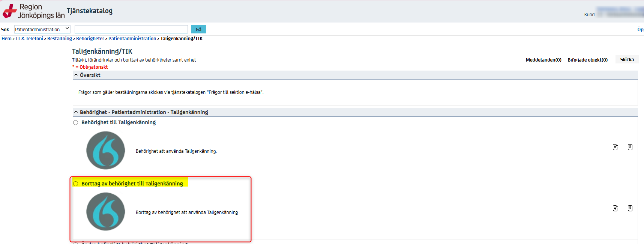Click the attachment icon for Behörighet till Taligenkänning

[630, 147]
